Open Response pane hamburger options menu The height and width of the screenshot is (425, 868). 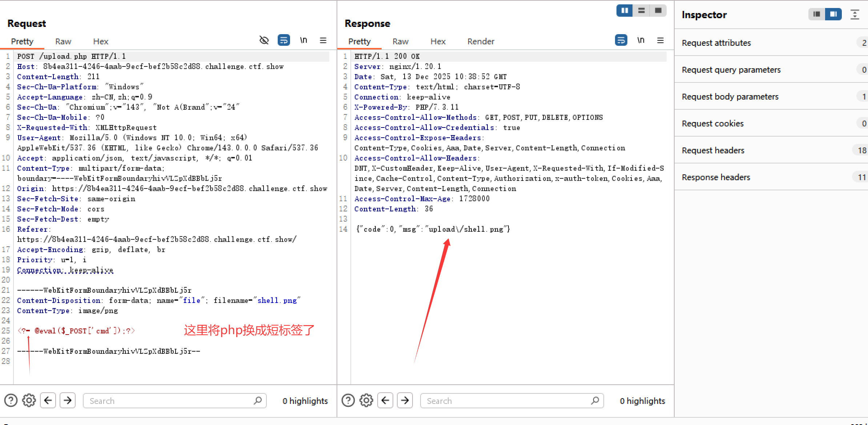(660, 40)
